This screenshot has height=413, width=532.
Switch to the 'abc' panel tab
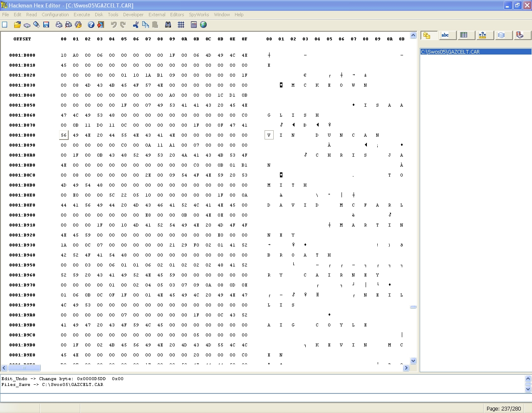tap(445, 35)
